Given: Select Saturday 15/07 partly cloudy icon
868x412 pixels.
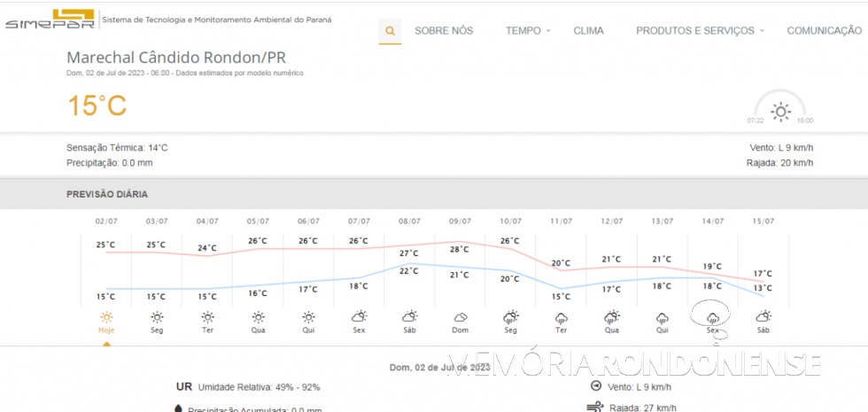Looking at the screenshot, I should pyautogui.click(x=763, y=316).
